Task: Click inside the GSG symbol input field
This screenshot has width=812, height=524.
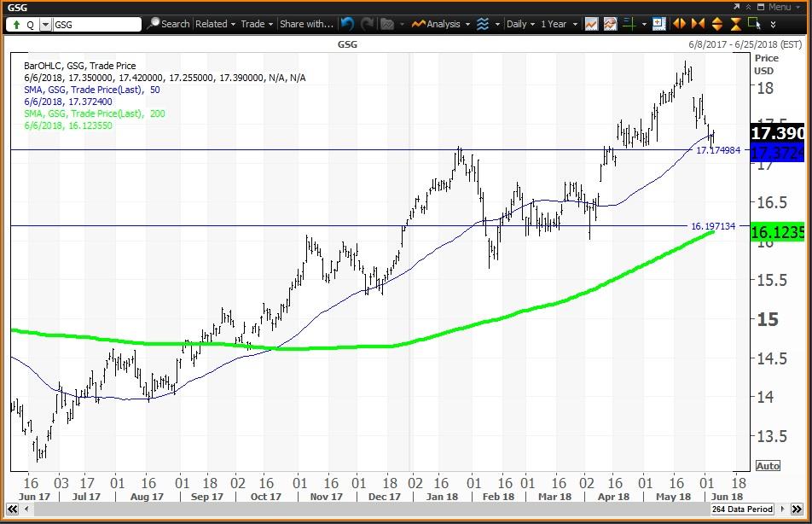Action: pyautogui.click(x=94, y=24)
